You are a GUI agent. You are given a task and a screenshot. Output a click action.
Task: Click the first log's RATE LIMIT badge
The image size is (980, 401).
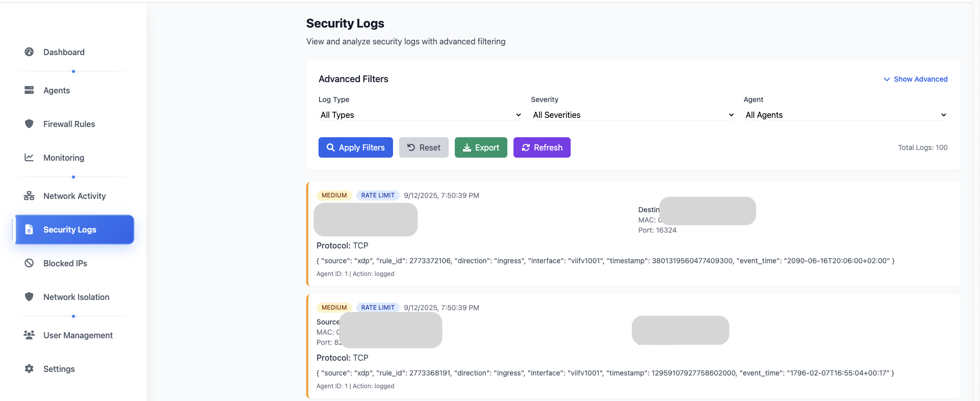[378, 195]
